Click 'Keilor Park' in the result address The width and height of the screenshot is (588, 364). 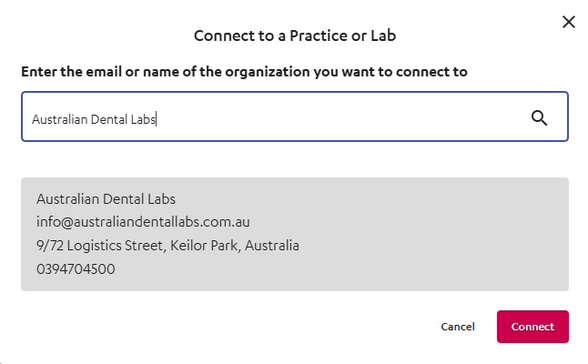pos(204,246)
